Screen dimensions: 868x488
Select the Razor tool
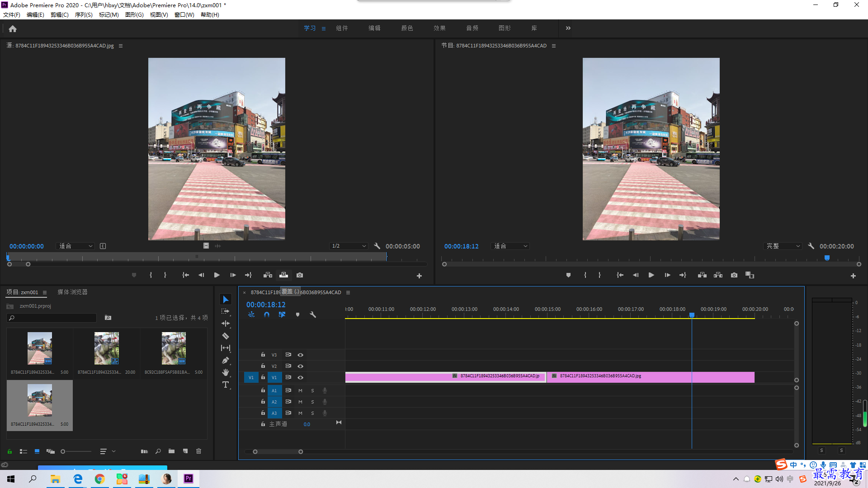tap(226, 336)
